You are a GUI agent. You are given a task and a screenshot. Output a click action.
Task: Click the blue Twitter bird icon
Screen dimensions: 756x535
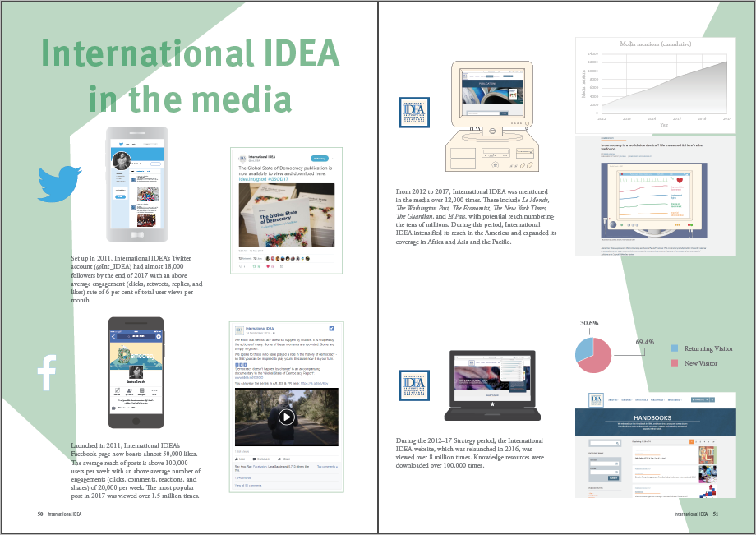(60, 184)
